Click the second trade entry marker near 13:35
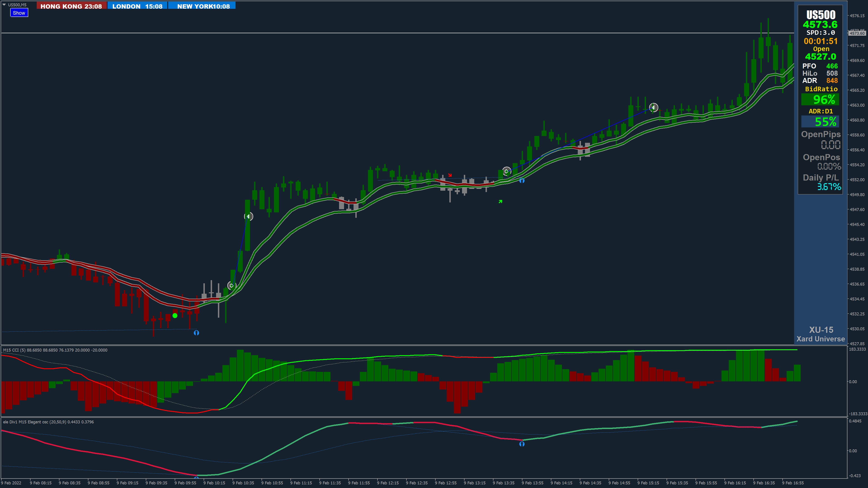 click(506, 171)
